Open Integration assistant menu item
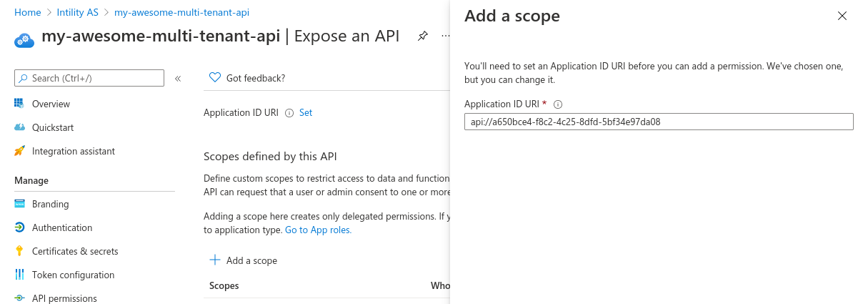Screen dimensions: 868x304 [x=74, y=151]
